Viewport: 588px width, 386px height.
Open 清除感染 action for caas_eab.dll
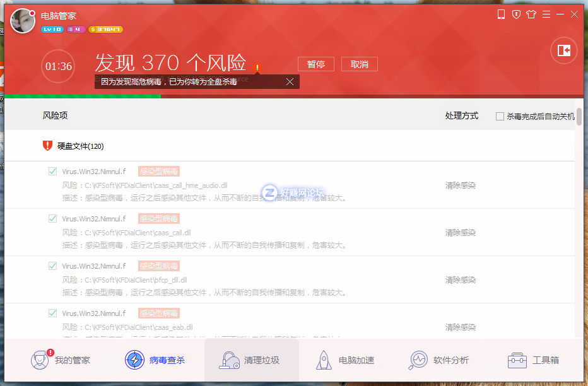(460, 327)
